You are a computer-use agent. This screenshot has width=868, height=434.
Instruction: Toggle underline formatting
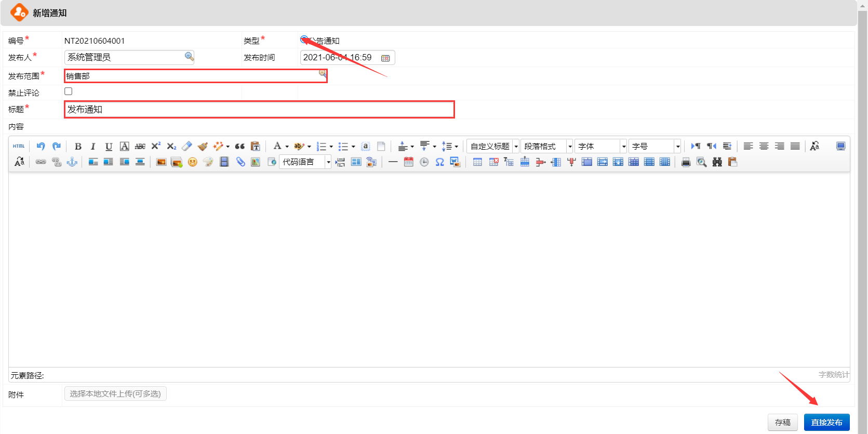(109, 146)
